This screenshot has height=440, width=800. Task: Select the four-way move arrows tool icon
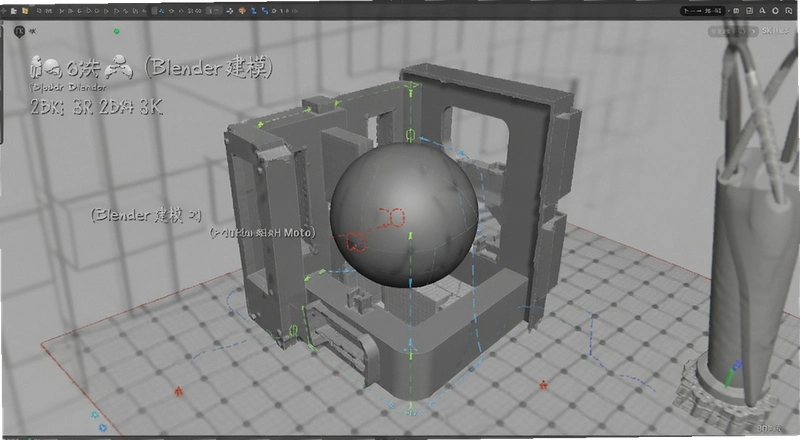230,11
